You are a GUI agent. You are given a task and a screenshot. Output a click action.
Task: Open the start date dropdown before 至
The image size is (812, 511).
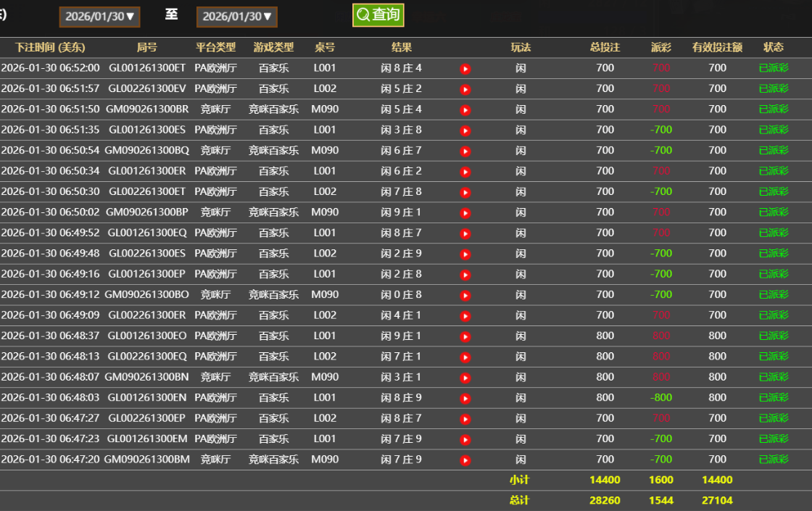[x=99, y=17]
